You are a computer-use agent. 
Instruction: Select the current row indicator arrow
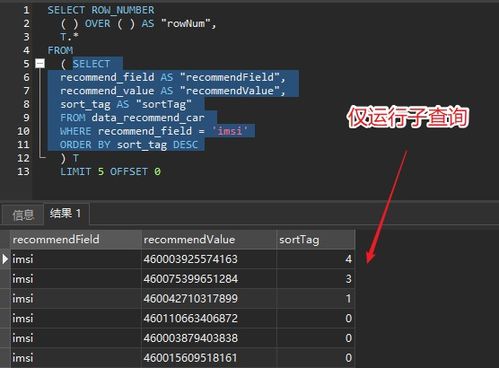(5, 259)
